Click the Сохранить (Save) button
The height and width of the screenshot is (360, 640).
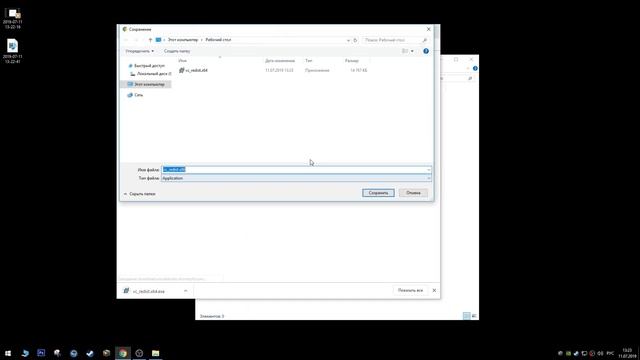pos(378,193)
